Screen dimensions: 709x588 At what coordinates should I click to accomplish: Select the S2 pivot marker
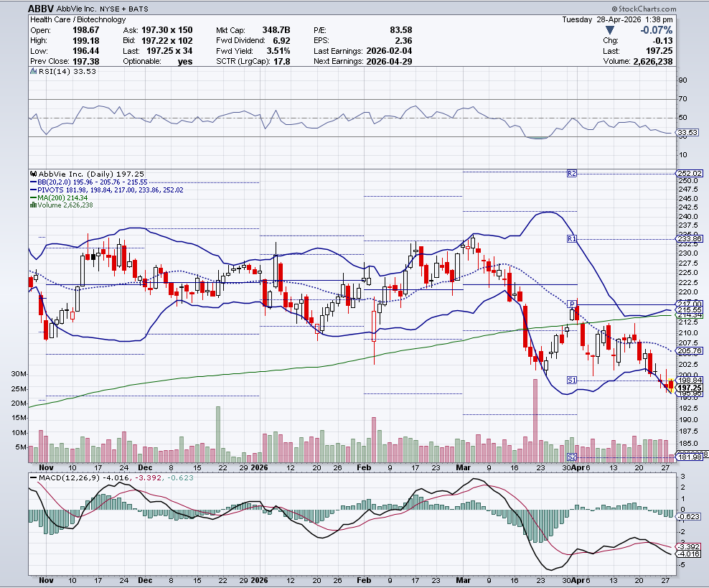click(x=571, y=457)
